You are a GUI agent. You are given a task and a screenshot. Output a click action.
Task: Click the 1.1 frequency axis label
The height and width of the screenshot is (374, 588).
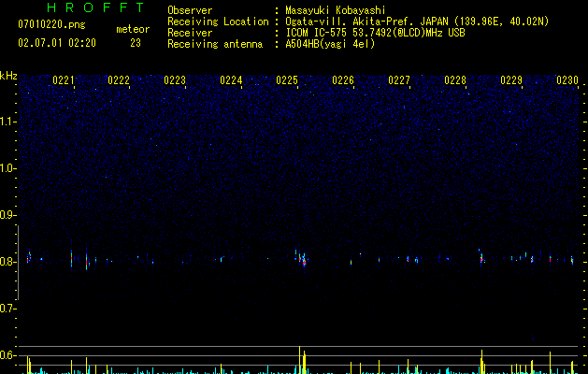(7, 122)
